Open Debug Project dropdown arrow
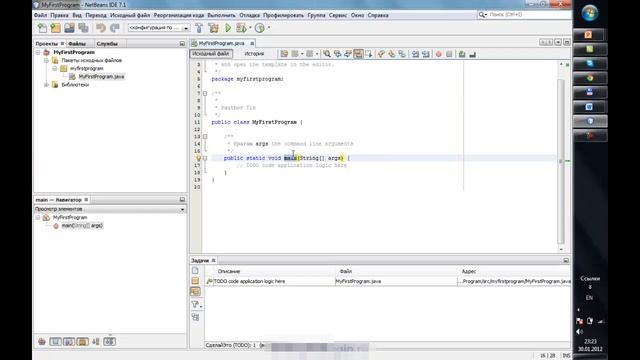The width and height of the screenshot is (640, 360). tap(250, 28)
